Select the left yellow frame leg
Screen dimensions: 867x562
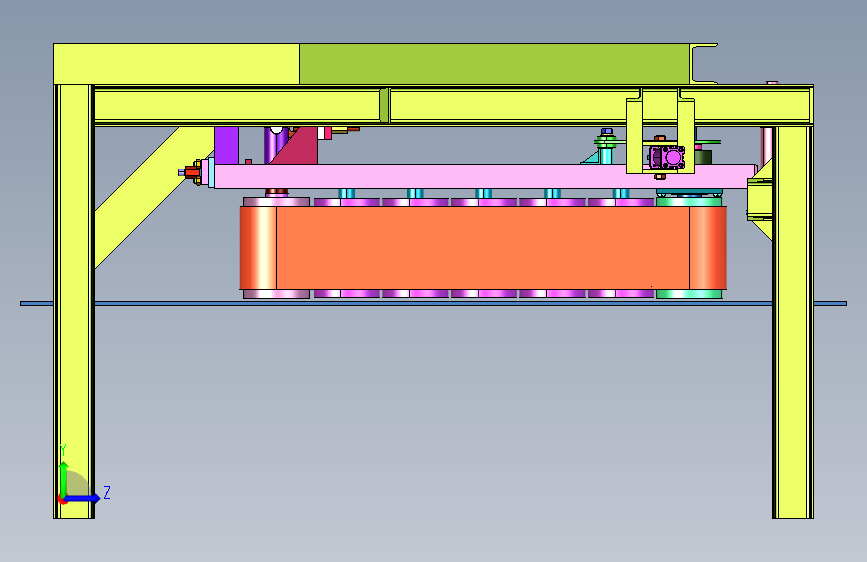click(x=74, y=301)
